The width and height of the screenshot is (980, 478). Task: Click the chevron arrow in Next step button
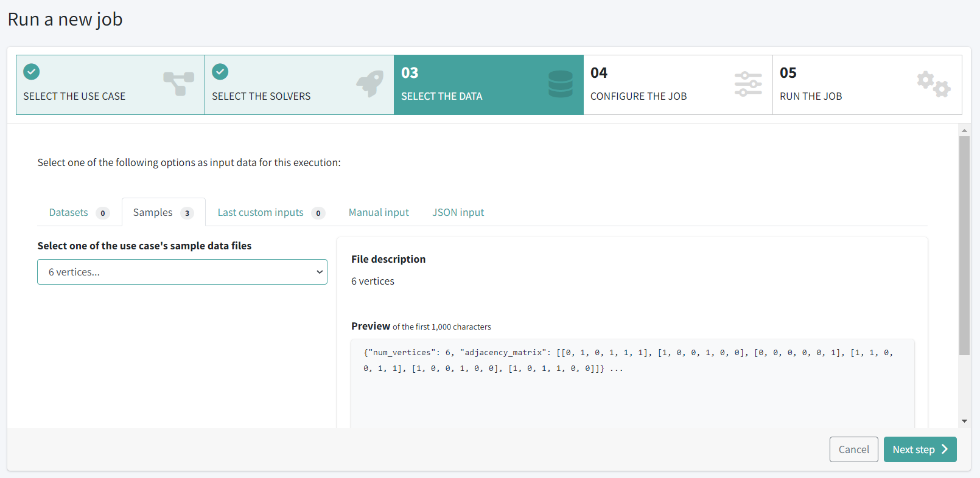(945, 449)
